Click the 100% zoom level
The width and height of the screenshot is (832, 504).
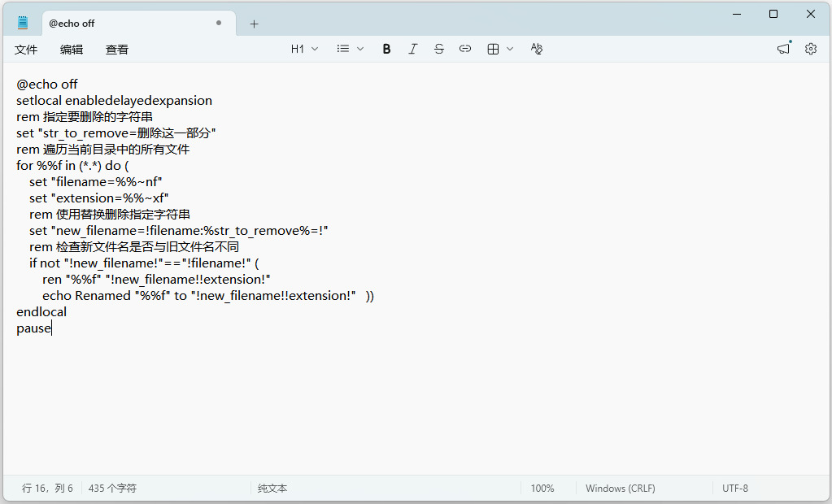(542, 488)
